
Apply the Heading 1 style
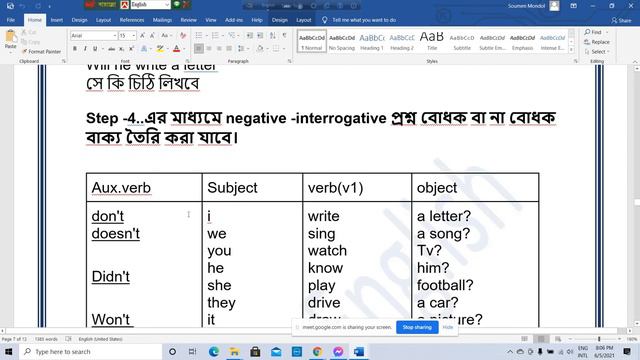(372, 41)
